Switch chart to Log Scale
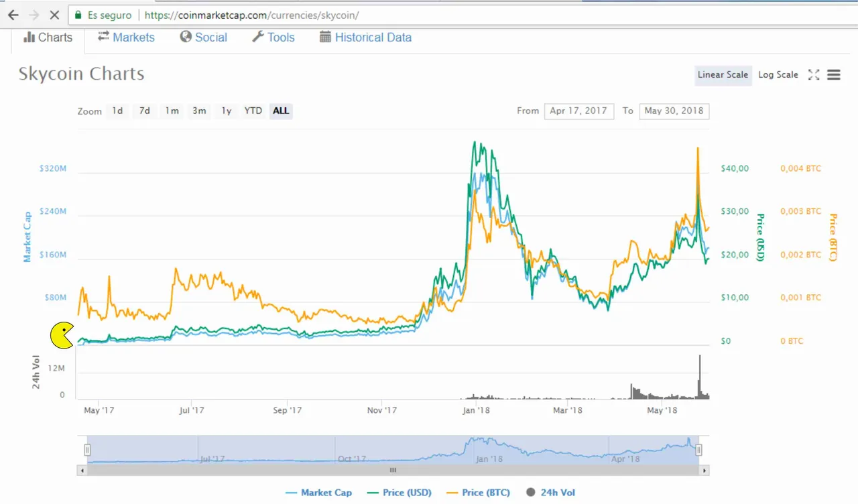 coord(778,74)
